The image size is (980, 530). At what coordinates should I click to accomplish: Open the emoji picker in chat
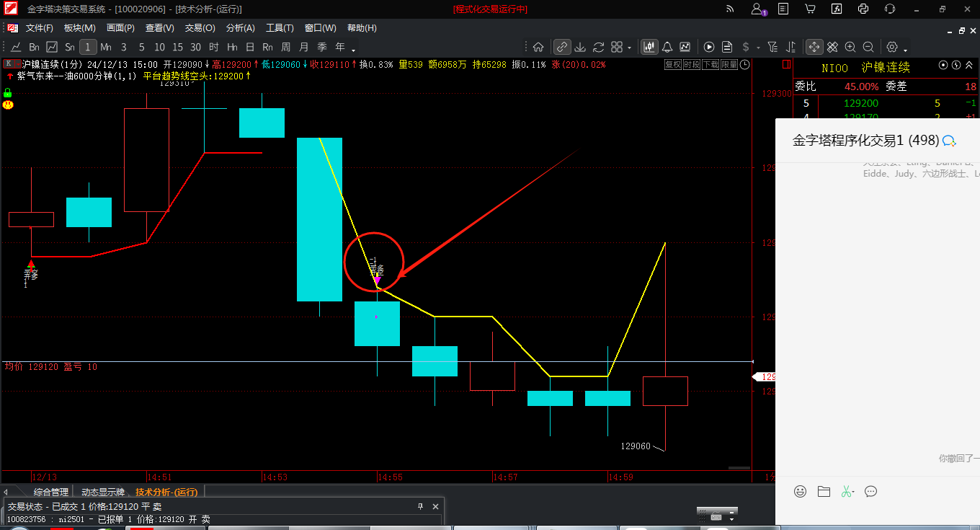point(800,492)
